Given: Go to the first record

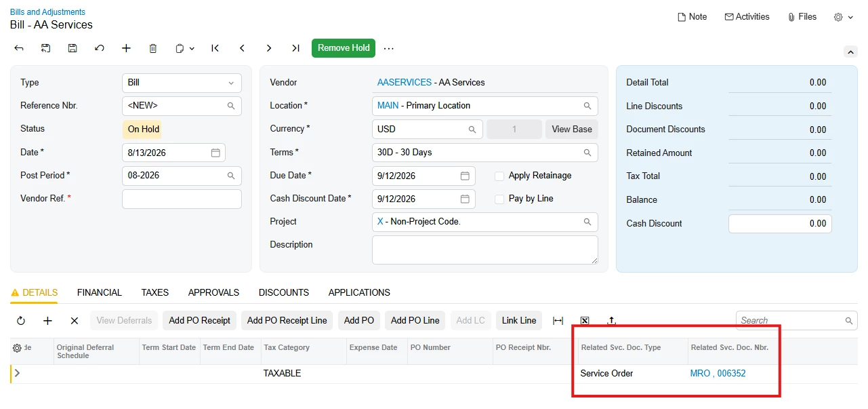Looking at the screenshot, I should pyautogui.click(x=215, y=48).
